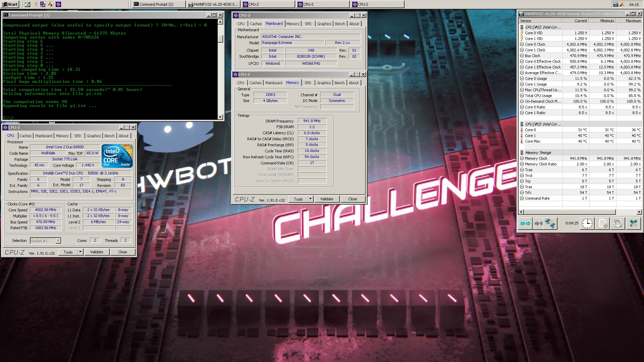Click Command Prompt scrollbar down arrow
Viewport: 644px width, 362px height.
pos(220,117)
